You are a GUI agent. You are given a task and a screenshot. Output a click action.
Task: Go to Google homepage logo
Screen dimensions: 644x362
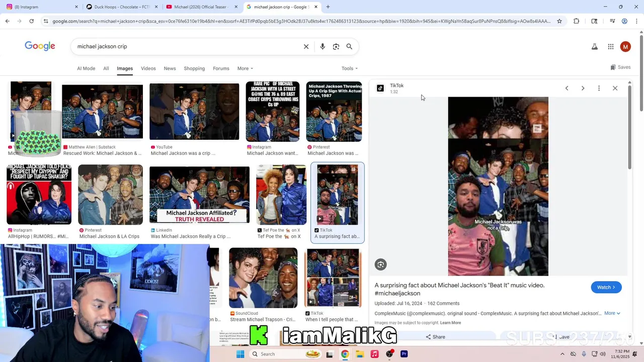tap(40, 46)
